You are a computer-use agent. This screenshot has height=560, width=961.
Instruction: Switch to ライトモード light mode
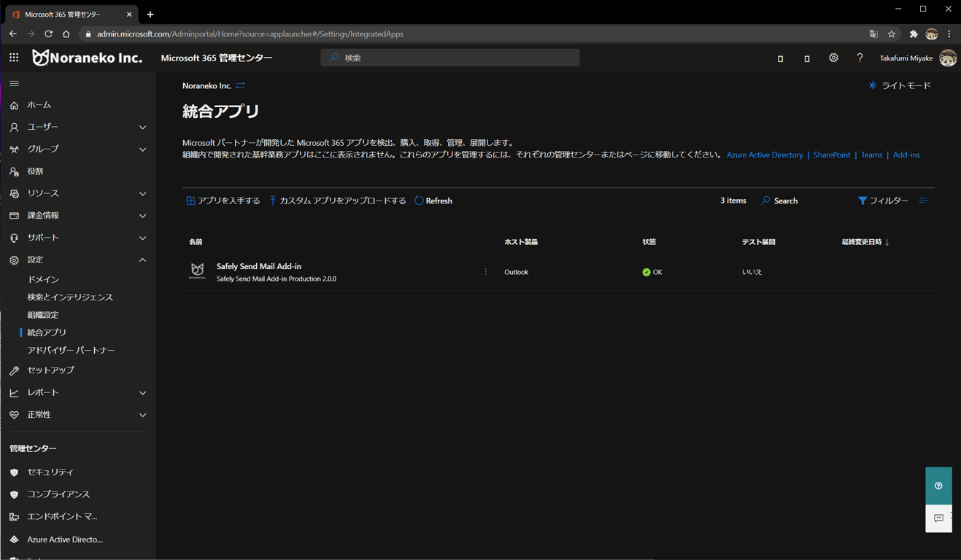click(899, 85)
